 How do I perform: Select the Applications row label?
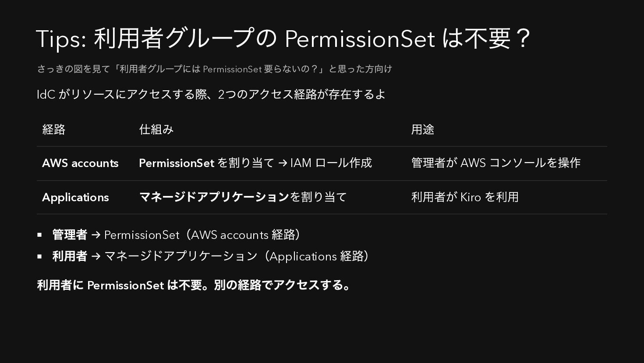click(x=75, y=197)
